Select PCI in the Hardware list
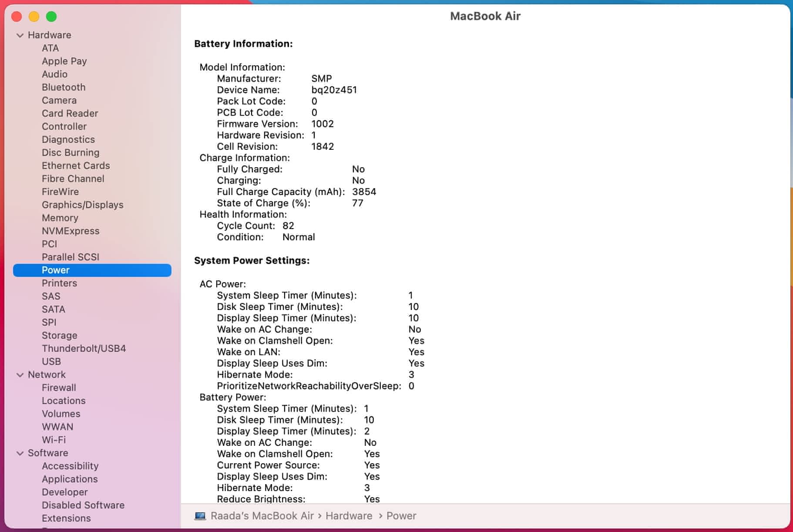The height and width of the screenshot is (532, 793). [x=49, y=244]
